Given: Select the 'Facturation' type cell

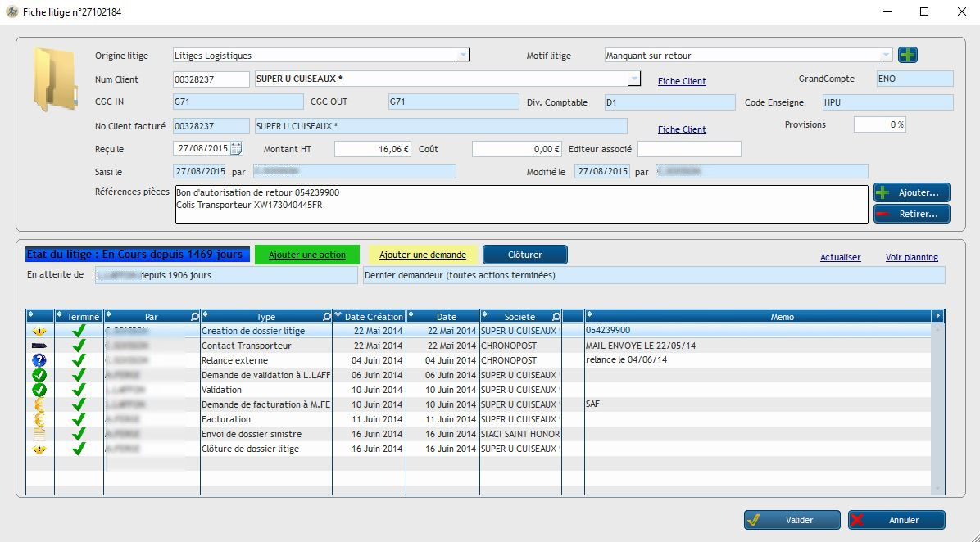Looking at the screenshot, I should tap(266, 419).
